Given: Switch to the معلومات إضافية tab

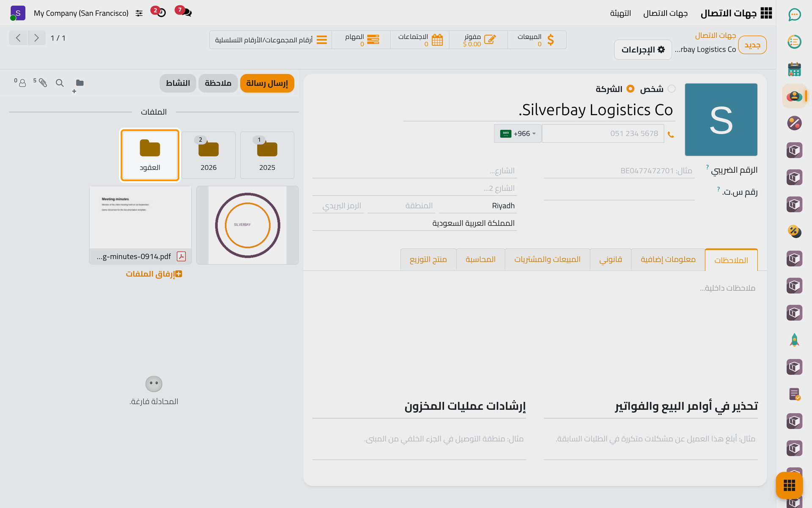Looking at the screenshot, I should point(668,260).
